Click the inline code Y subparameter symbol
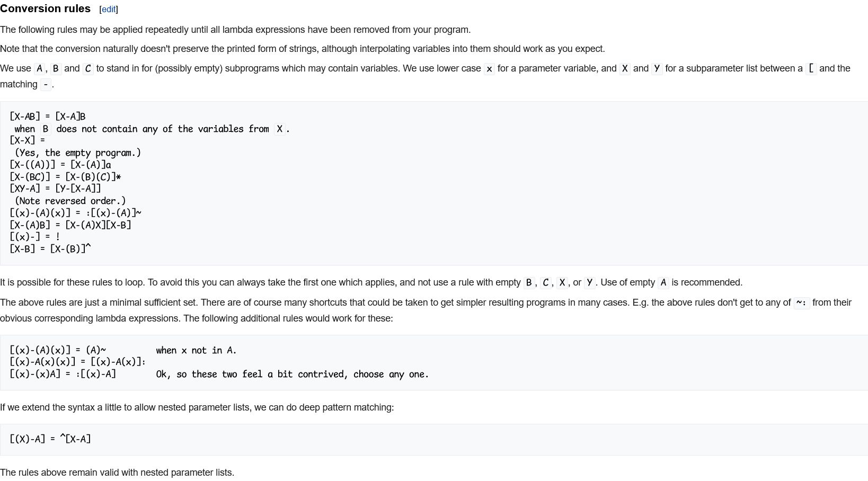This screenshot has height=481, width=868. tap(657, 69)
